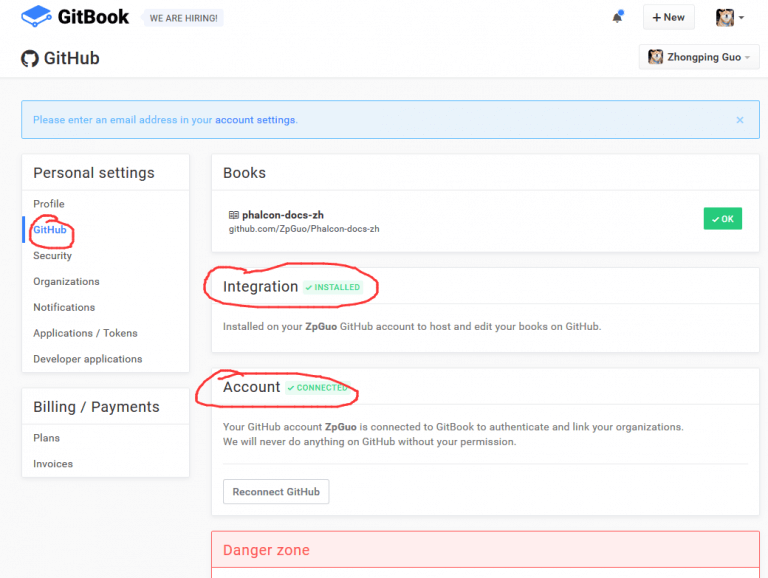Follow the account settings link
The image size is (768, 578).
(x=255, y=120)
